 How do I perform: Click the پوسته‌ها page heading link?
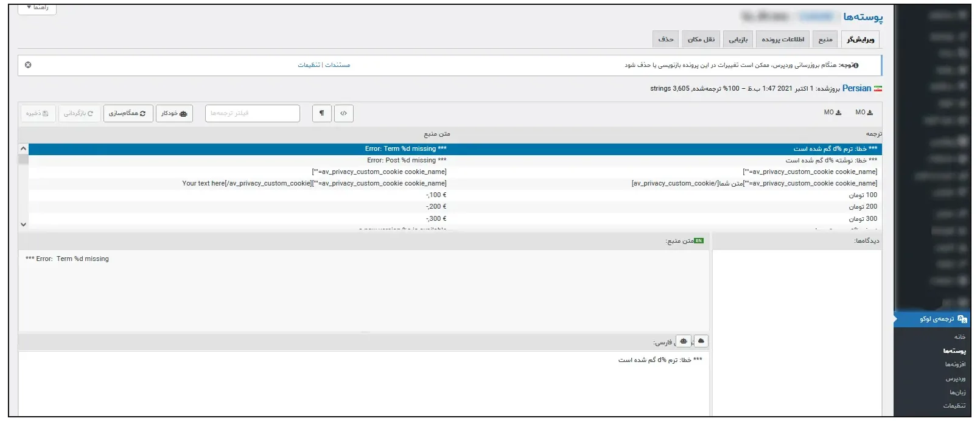click(x=863, y=17)
